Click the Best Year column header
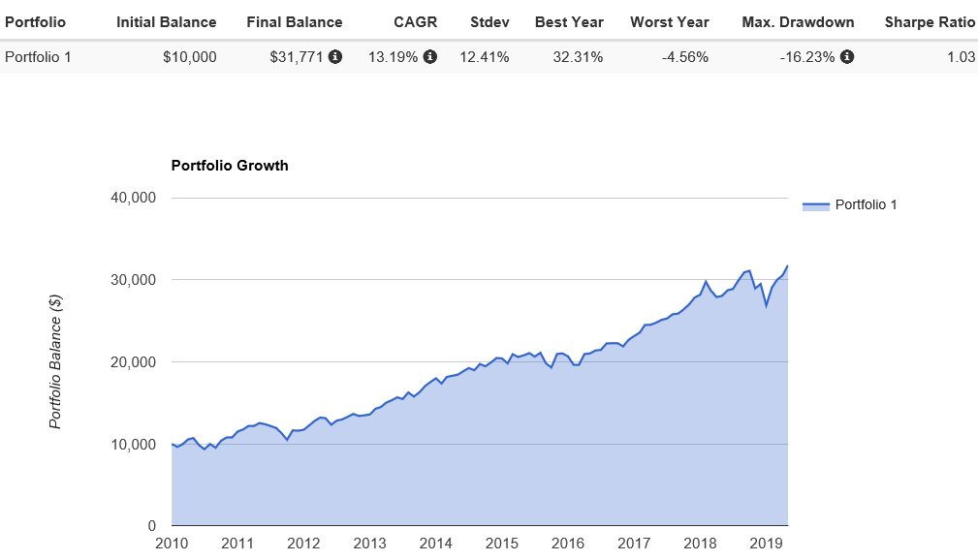The image size is (978, 560). pyautogui.click(x=571, y=21)
